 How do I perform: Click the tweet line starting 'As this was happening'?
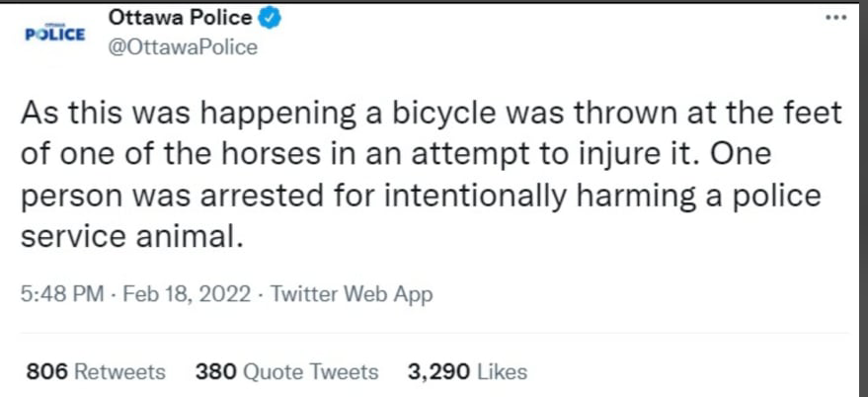click(x=432, y=114)
